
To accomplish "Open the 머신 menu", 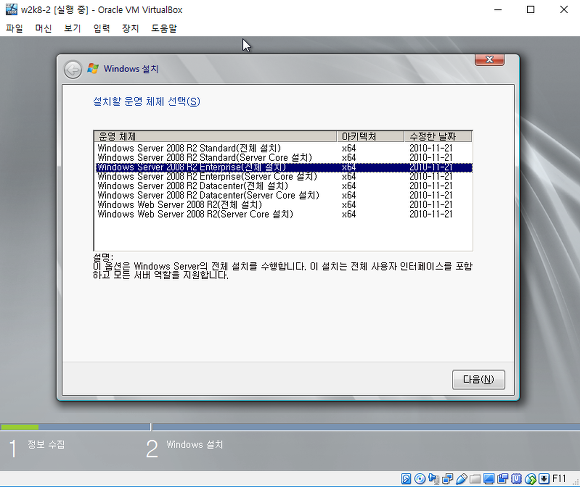I will coord(43,28).
